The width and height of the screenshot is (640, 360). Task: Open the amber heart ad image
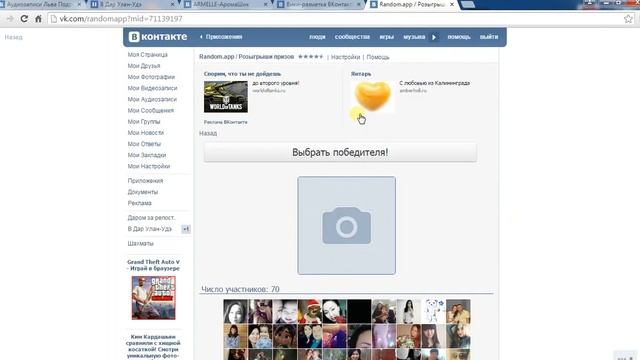(373, 96)
